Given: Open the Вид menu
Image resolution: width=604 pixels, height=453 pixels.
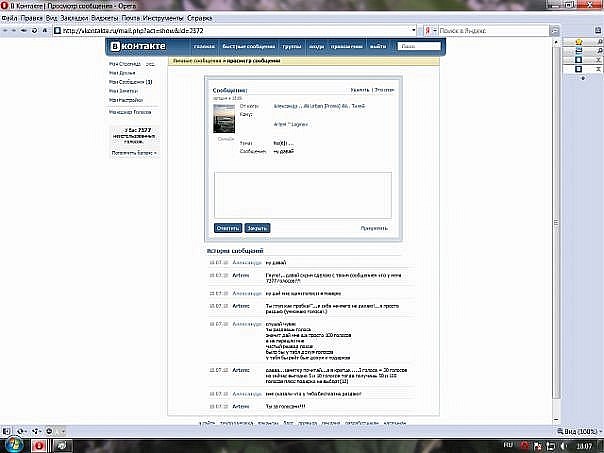Looking at the screenshot, I should 52,18.
